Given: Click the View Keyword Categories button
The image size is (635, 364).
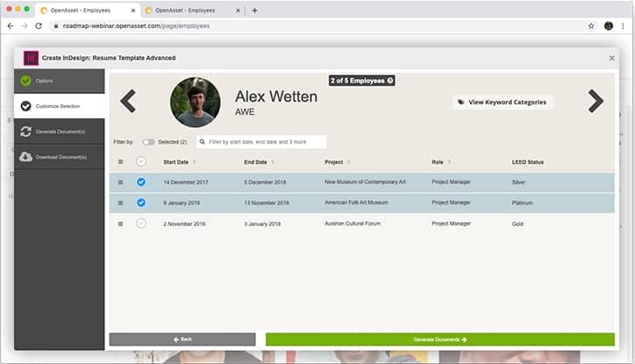Looking at the screenshot, I should (x=503, y=102).
